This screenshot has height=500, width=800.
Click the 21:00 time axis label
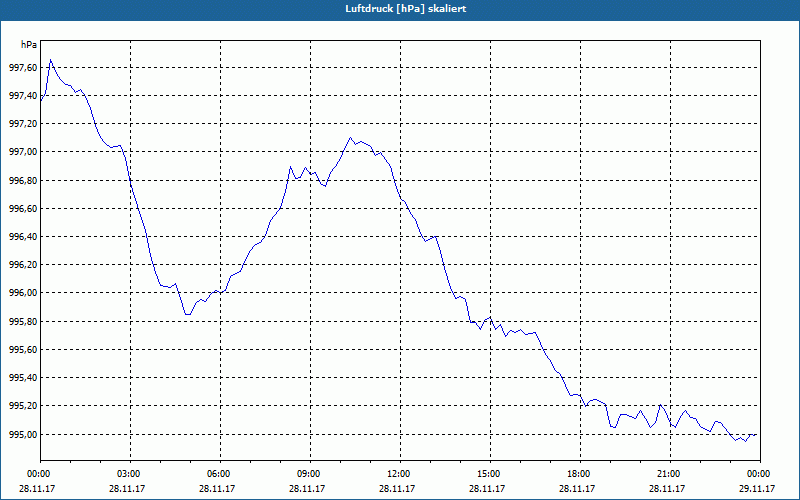coord(667,473)
